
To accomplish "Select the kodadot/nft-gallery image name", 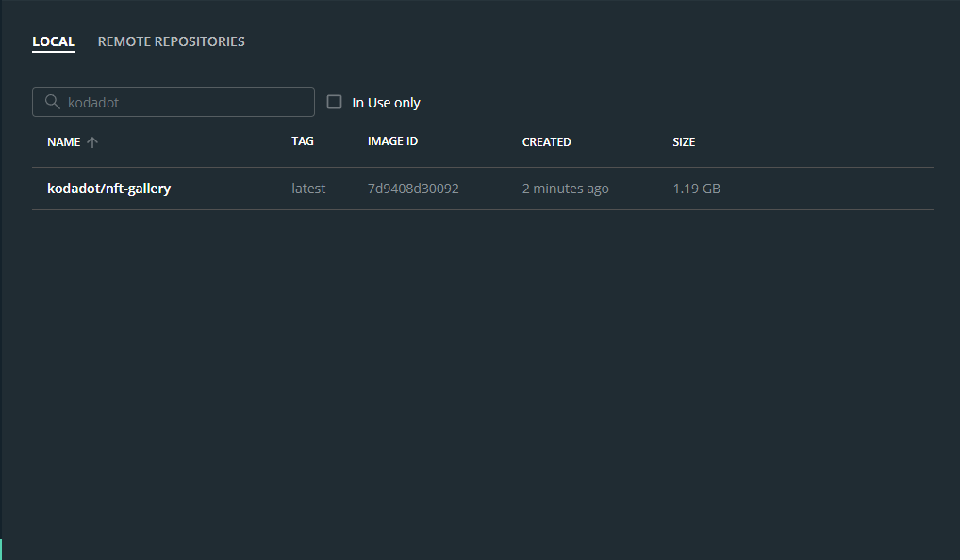I will pyautogui.click(x=109, y=189).
